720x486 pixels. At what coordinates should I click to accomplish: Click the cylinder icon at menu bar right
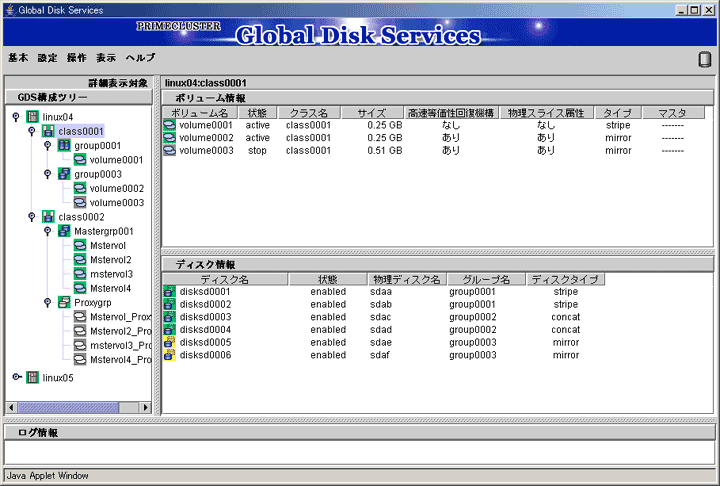(704, 59)
